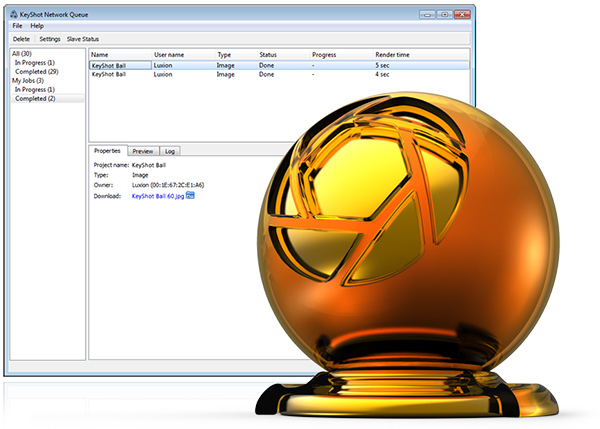Switch to the Log tab
Viewport: 600px width, 429px height.
point(170,151)
